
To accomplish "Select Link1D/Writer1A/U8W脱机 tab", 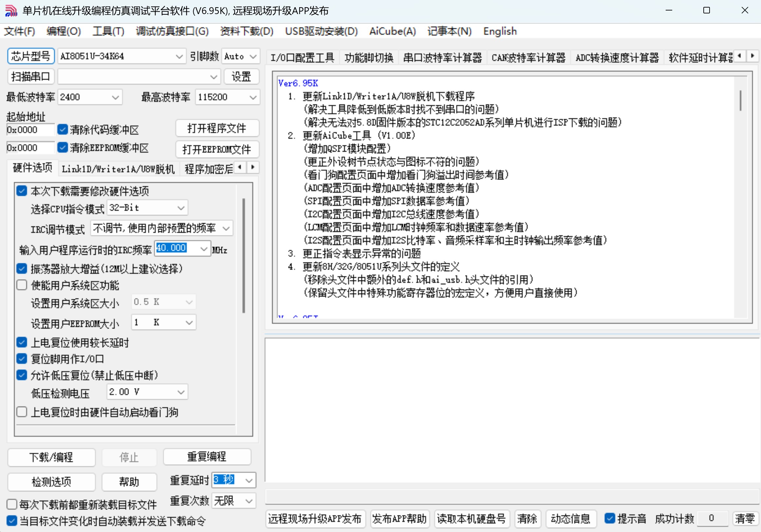I will click(118, 169).
